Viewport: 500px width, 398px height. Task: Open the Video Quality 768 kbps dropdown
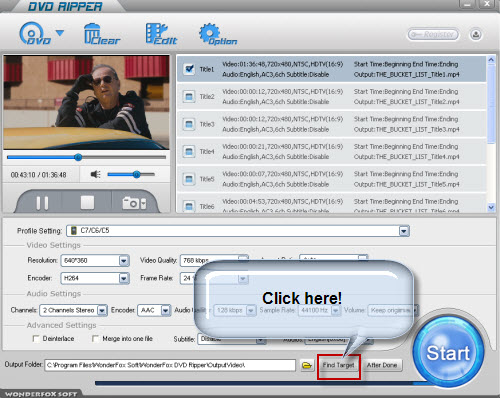coord(243,258)
